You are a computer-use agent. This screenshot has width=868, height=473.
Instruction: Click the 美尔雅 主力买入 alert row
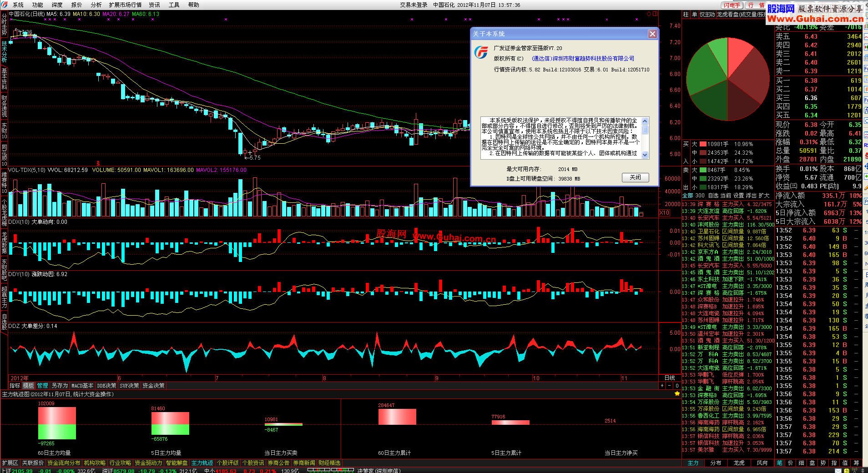click(727, 450)
